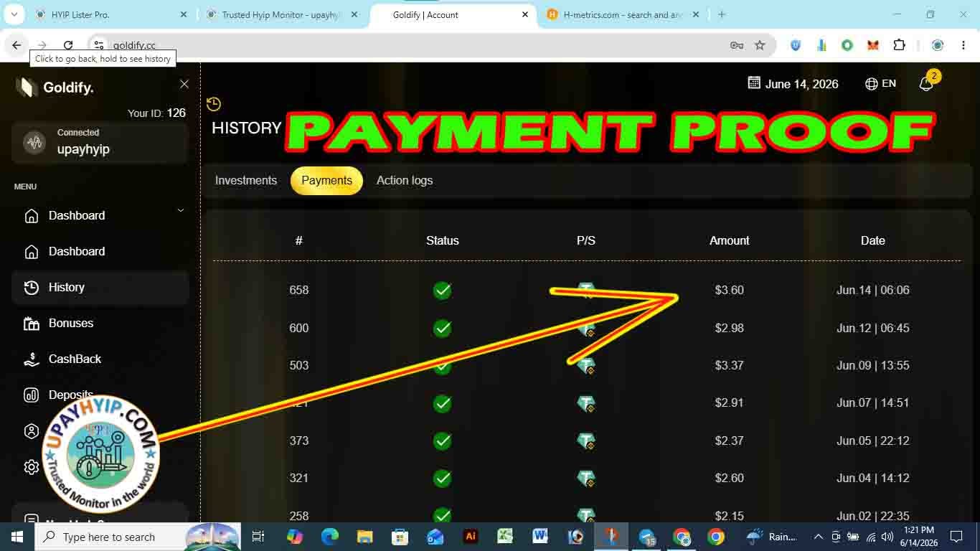Close the Goldify sidebar menu

(x=184, y=84)
